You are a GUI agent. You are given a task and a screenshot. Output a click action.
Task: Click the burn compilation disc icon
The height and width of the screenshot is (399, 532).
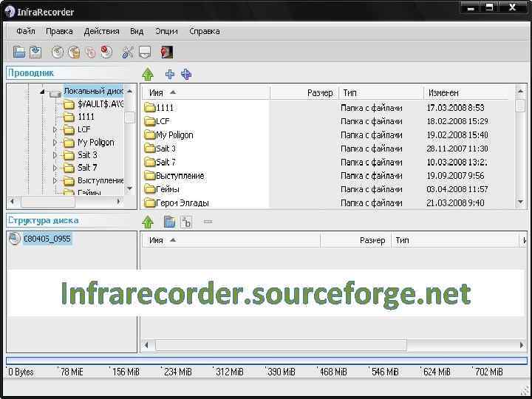tap(58, 52)
